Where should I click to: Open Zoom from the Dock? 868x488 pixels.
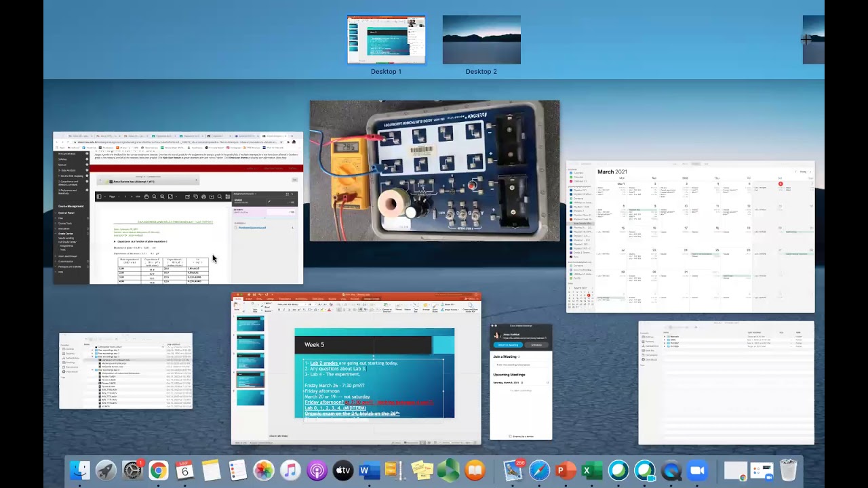coord(697,470)
